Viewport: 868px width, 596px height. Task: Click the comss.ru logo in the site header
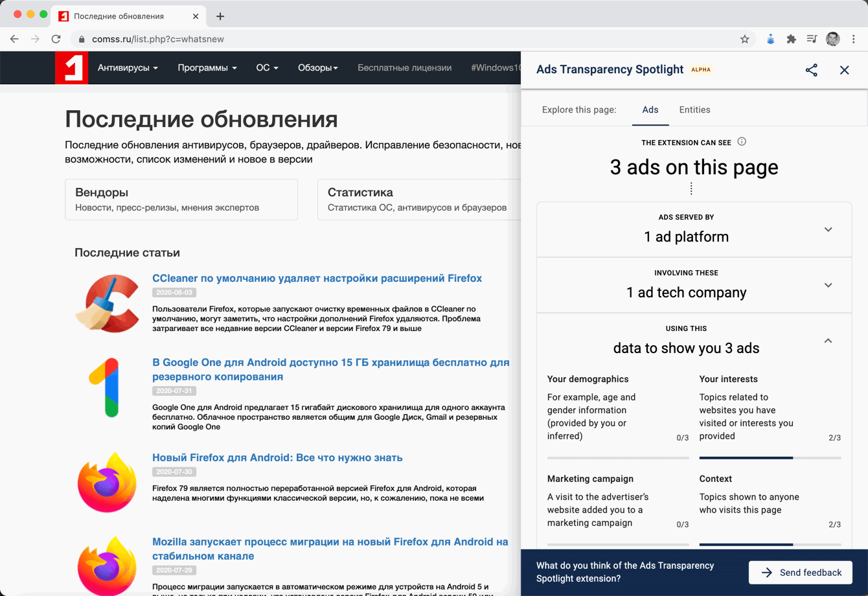71,67
